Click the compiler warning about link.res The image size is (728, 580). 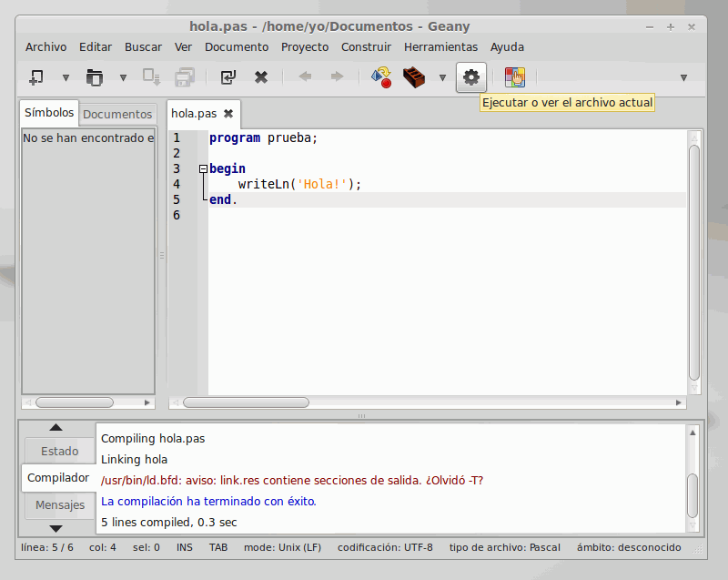[x=292, y=481]
